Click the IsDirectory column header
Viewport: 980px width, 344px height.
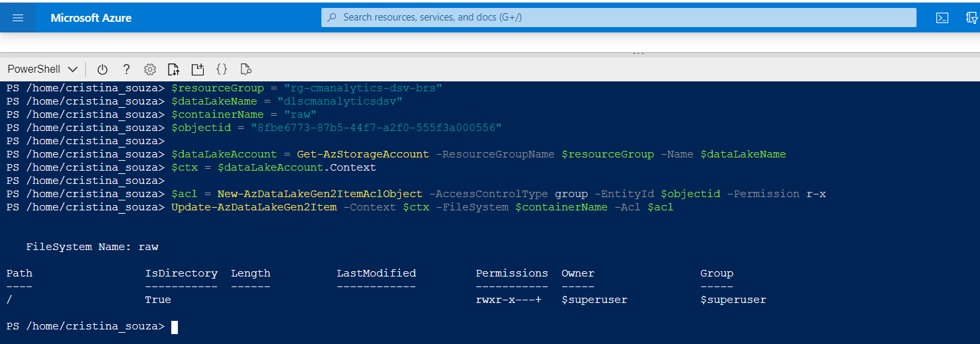click(x=181, y=273)
